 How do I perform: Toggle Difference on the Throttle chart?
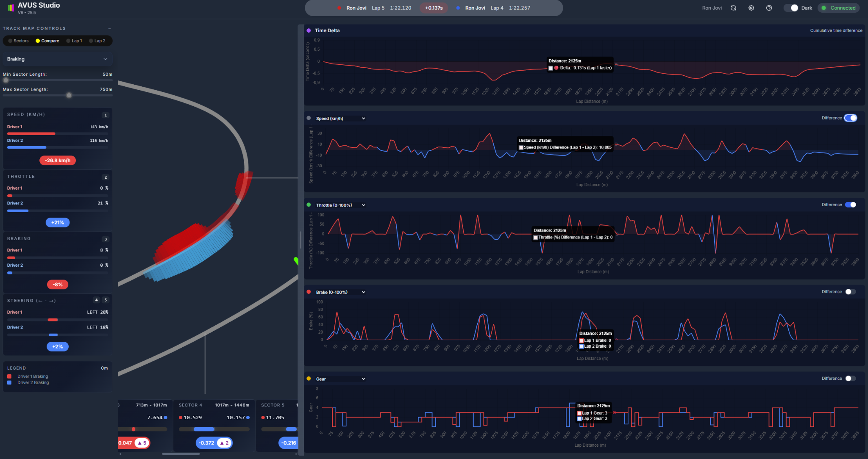coord(850,205)
